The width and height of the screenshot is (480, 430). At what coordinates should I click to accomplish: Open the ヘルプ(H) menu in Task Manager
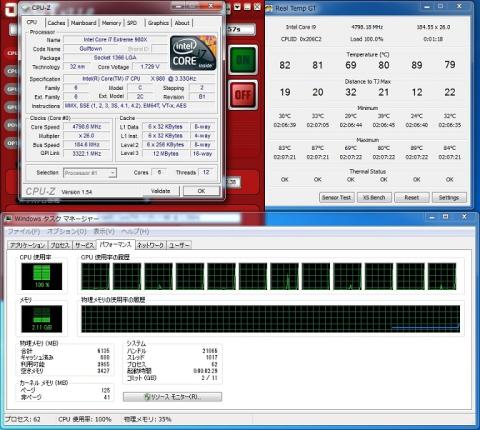click(135, 231)
